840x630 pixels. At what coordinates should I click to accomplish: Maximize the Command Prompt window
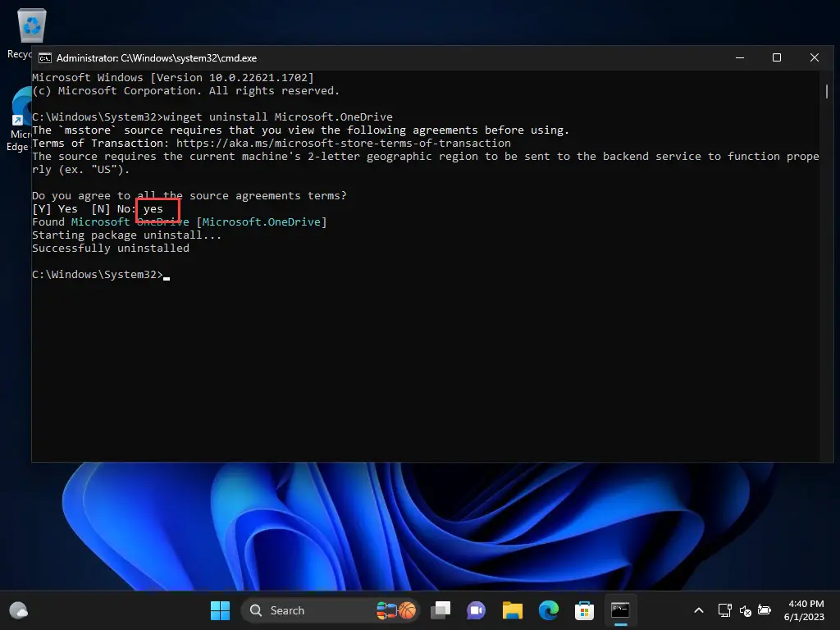click(x=777, y=58)
